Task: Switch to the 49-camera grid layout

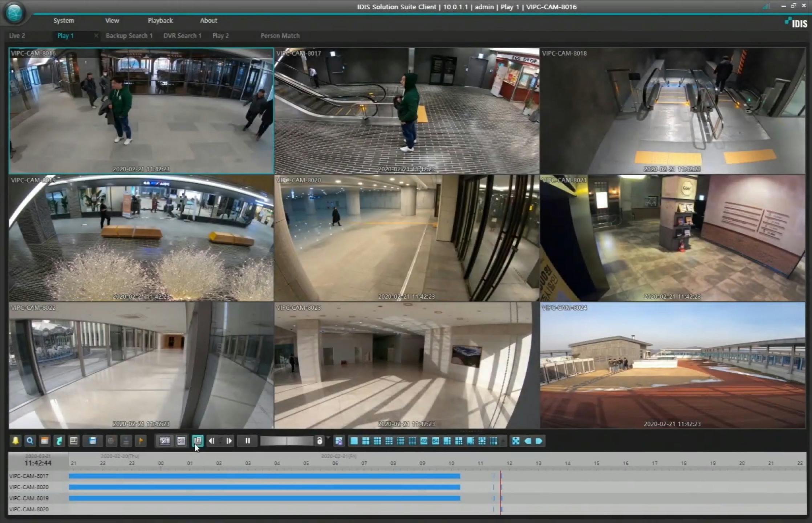Action: coord(423,441)
